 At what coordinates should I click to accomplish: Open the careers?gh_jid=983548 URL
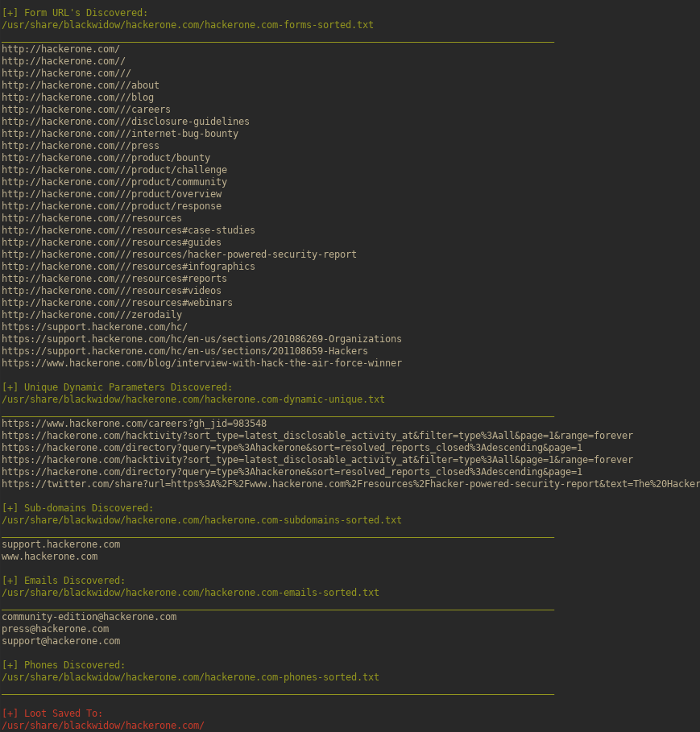[134, 424]
